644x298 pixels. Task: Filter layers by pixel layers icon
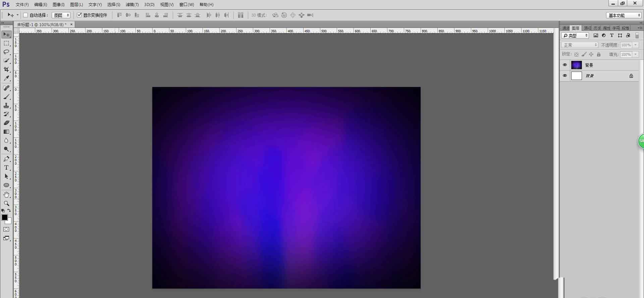[596, 35]
